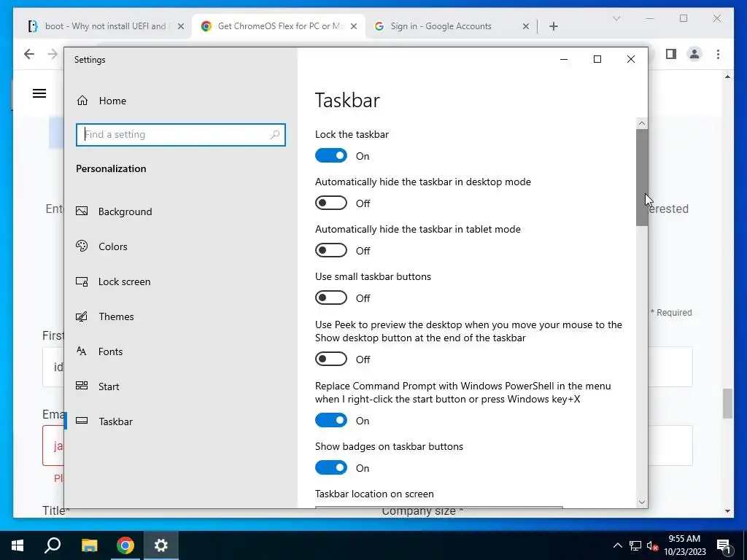This screenshot has width=747, height=560.
Task: Click Chrome back arrow button
Action: (29, 54)
